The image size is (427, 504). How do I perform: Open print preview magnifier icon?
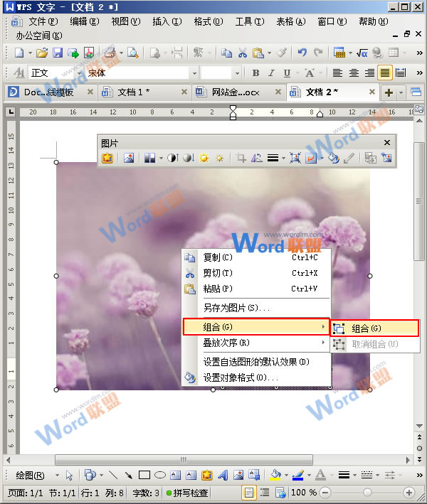coord(132,53)
